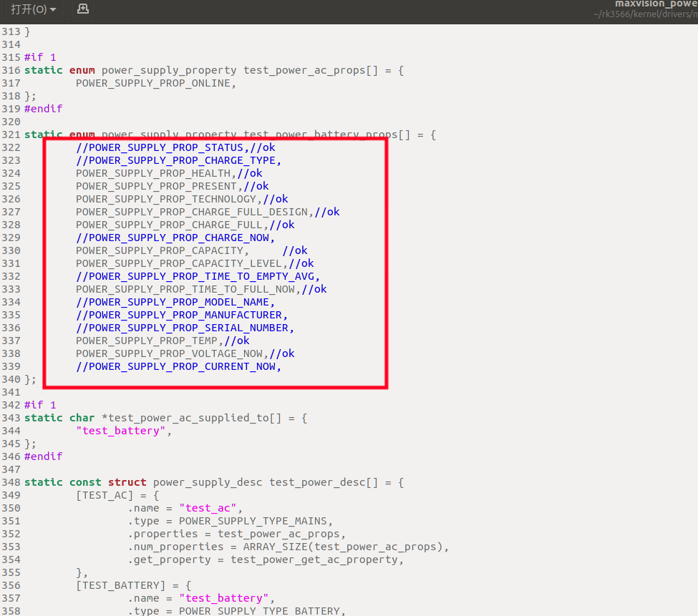Click on POWER_SUPPLY_PROP_TECHNOLOGY text

click(166, 199)
